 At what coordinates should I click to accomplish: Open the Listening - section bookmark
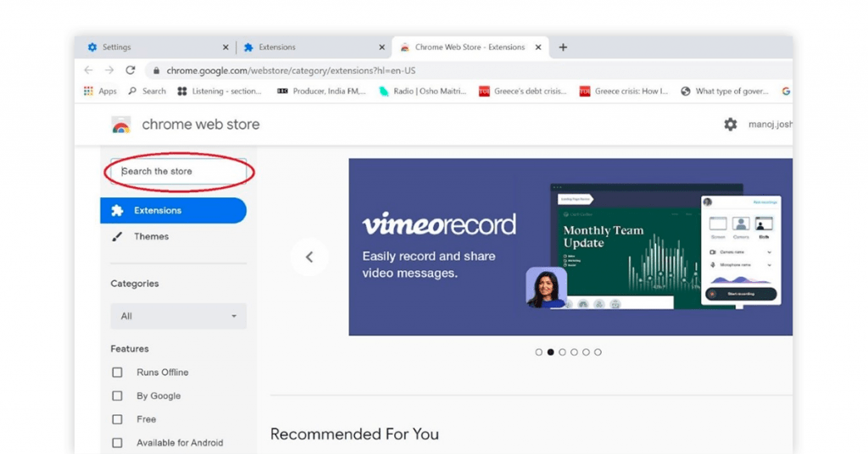click(x=220, y=91)
